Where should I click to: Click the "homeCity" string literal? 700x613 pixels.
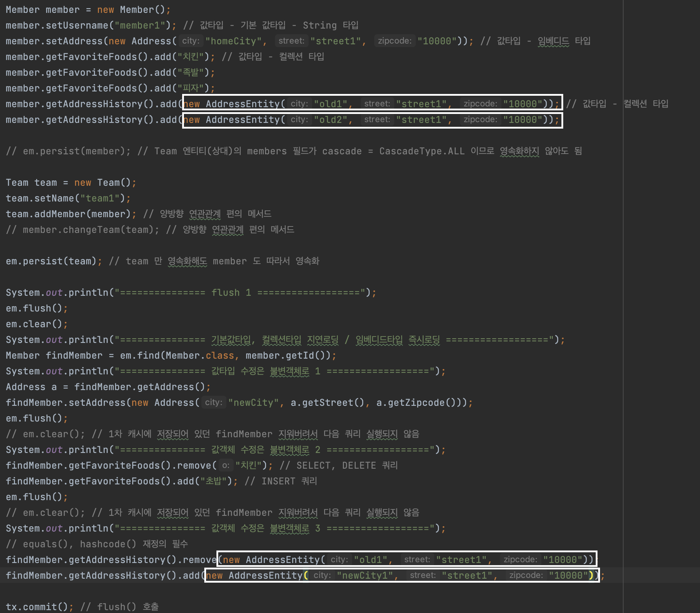(234, 41)
